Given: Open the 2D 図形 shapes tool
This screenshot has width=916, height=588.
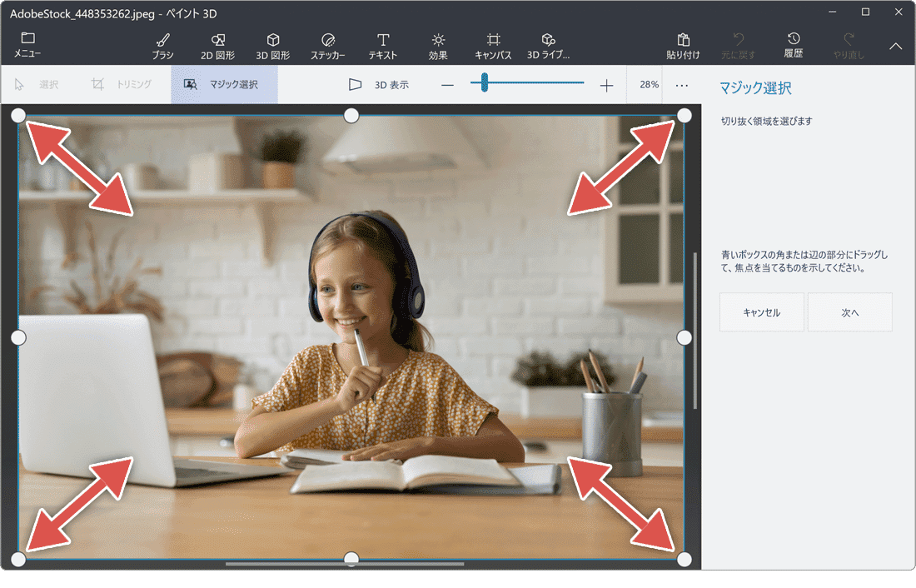Looking at the screenshot, I should click(x=217, y=46).
